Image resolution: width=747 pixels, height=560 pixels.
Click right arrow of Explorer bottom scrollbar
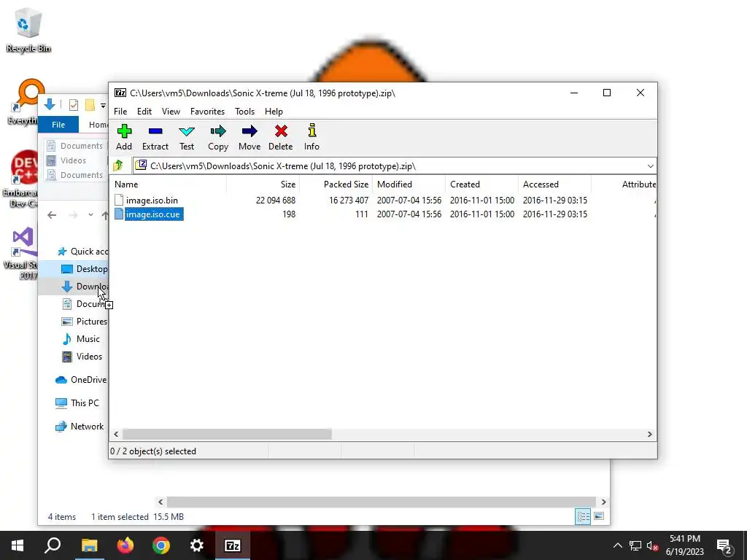click(x=603, y=502)
